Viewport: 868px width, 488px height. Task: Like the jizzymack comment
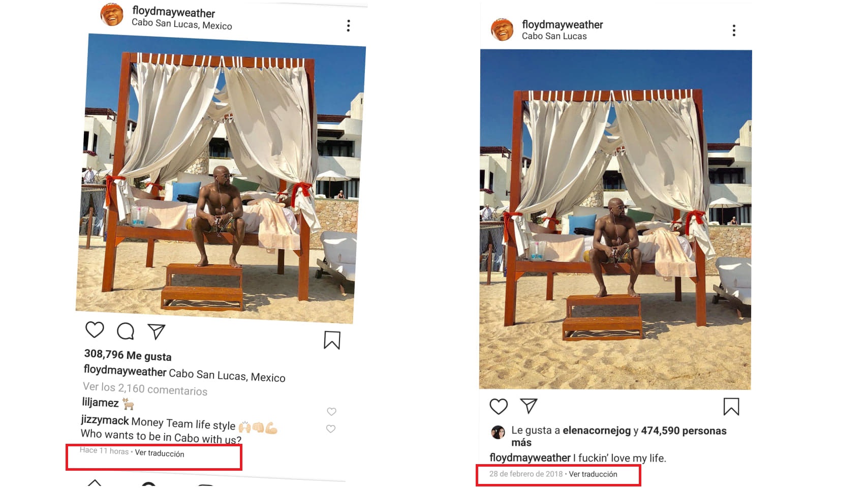click(x=331, y=429)
